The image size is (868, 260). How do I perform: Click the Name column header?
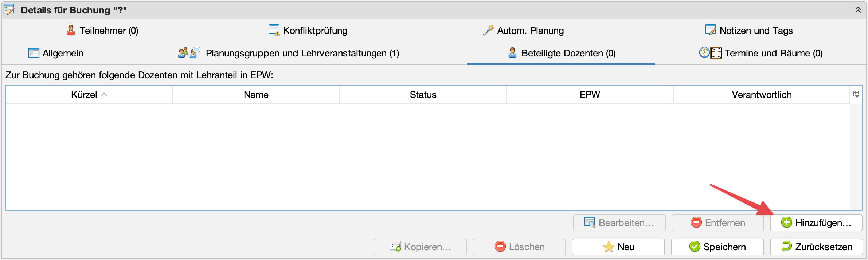point(256,95)
